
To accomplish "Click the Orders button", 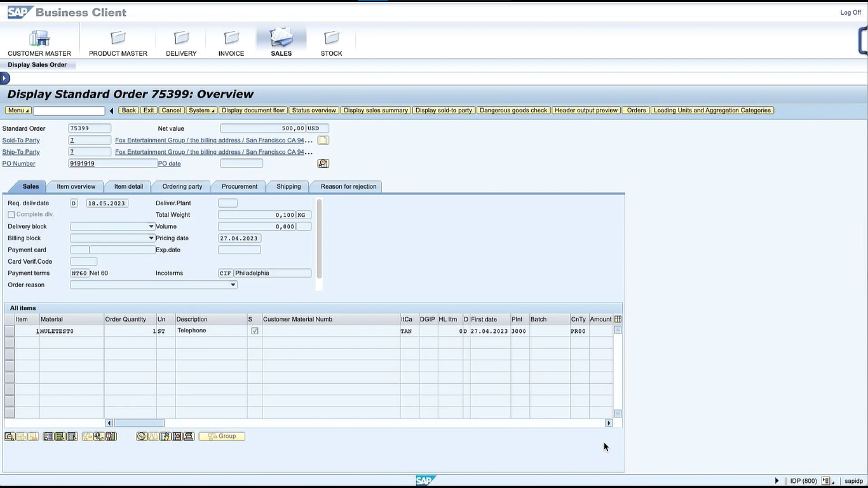I will tap(636, 111).
